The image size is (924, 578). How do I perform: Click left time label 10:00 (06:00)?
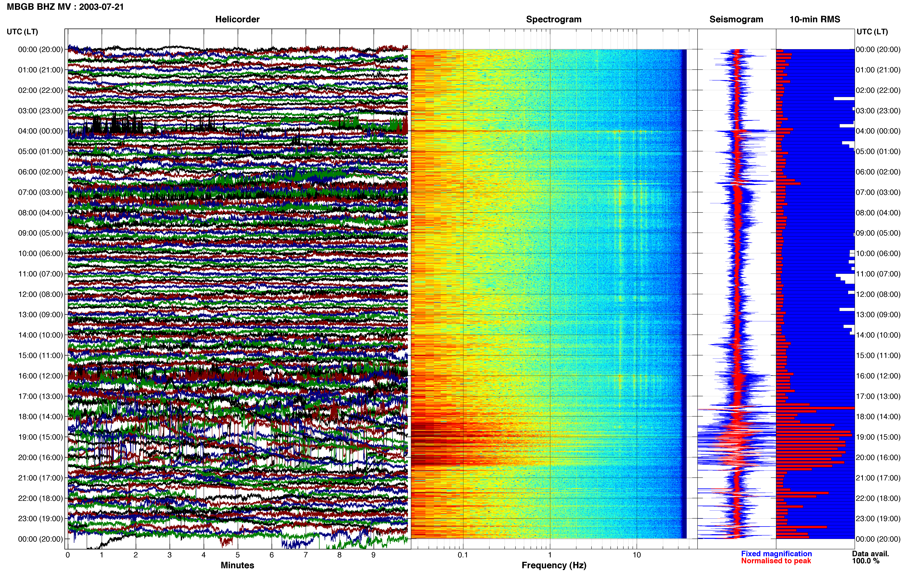point(41,253)
